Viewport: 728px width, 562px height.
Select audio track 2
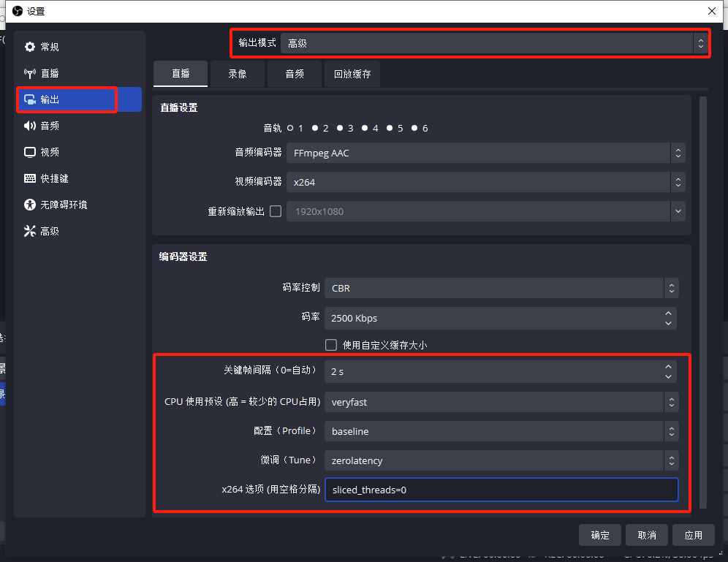coord(315,128)
